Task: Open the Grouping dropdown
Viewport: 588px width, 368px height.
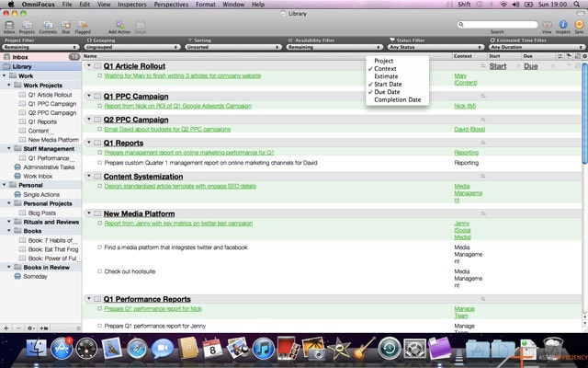Action: click(131, 47)
